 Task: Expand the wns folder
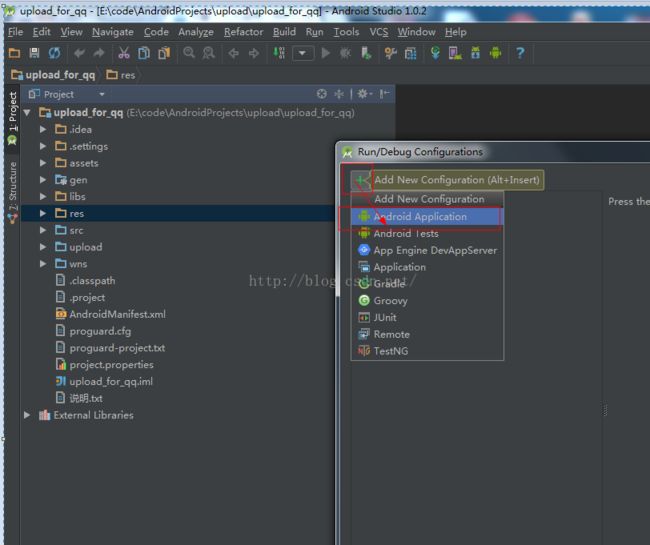point(43,264)
